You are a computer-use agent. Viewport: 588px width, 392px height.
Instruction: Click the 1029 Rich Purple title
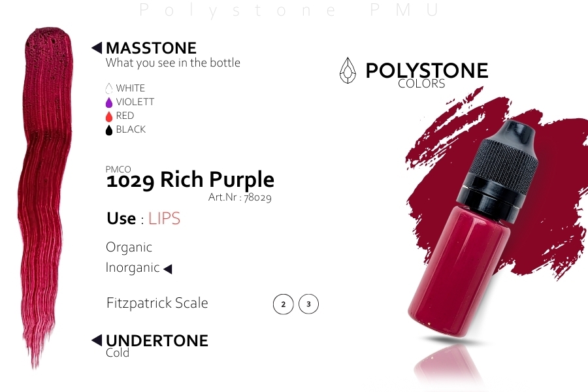190,180
